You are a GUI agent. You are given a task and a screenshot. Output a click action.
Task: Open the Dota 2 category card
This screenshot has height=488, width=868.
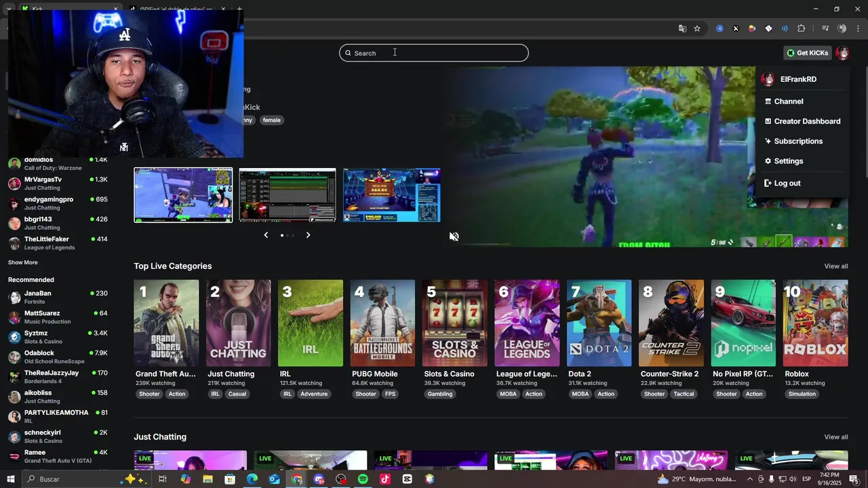[x=599, y=323]
